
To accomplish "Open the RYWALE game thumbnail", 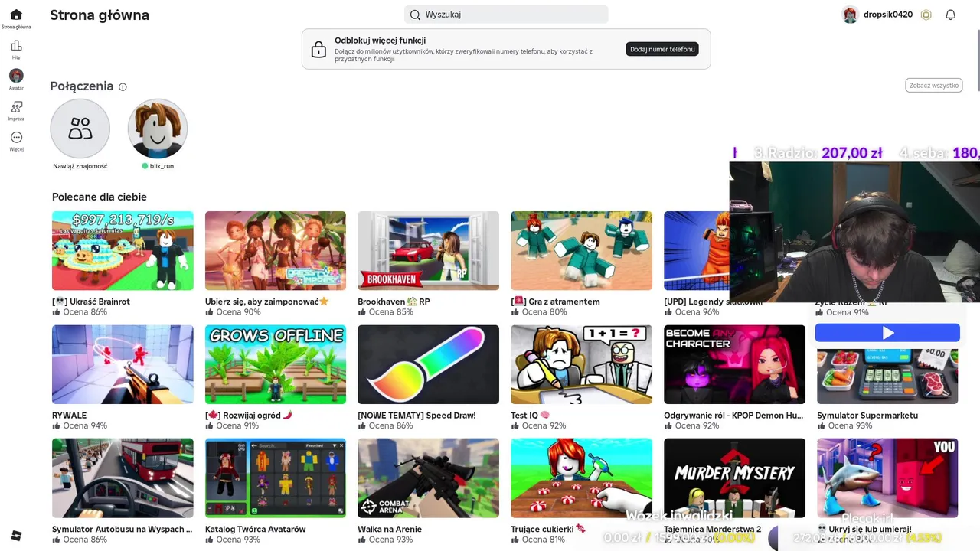I will tap(122, 364).
